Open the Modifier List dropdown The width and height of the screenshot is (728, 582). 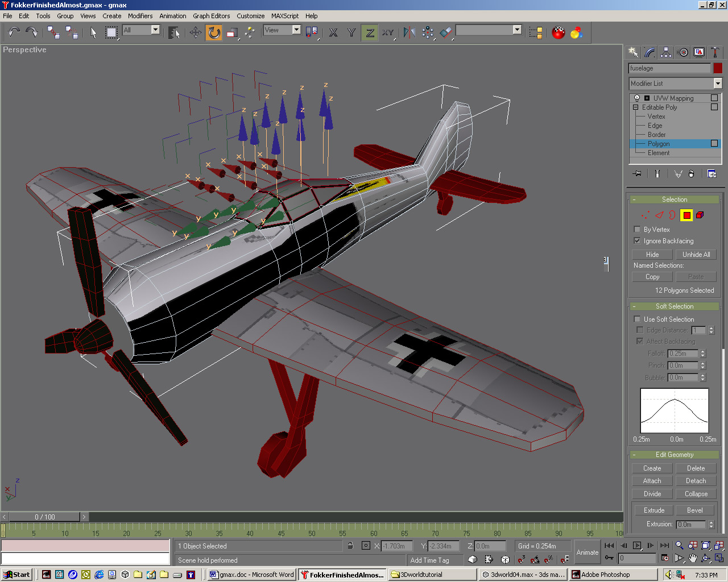pyautogui.click(x=717, y=84)
